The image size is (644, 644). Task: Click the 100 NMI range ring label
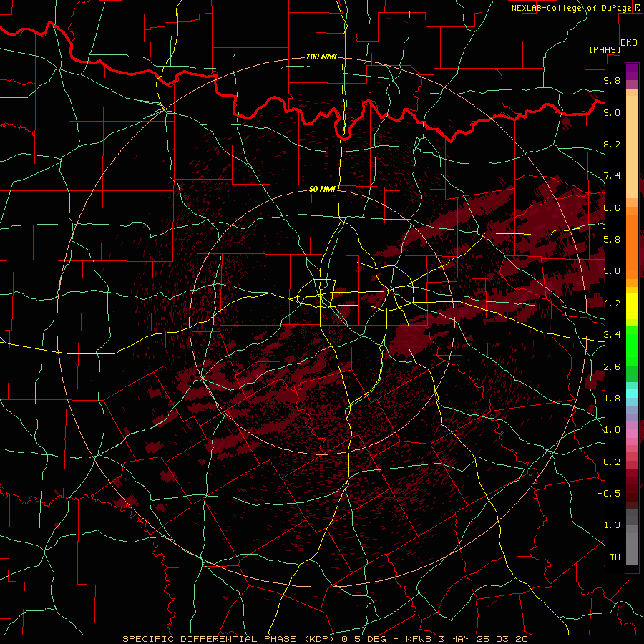[x=321, y=57]
